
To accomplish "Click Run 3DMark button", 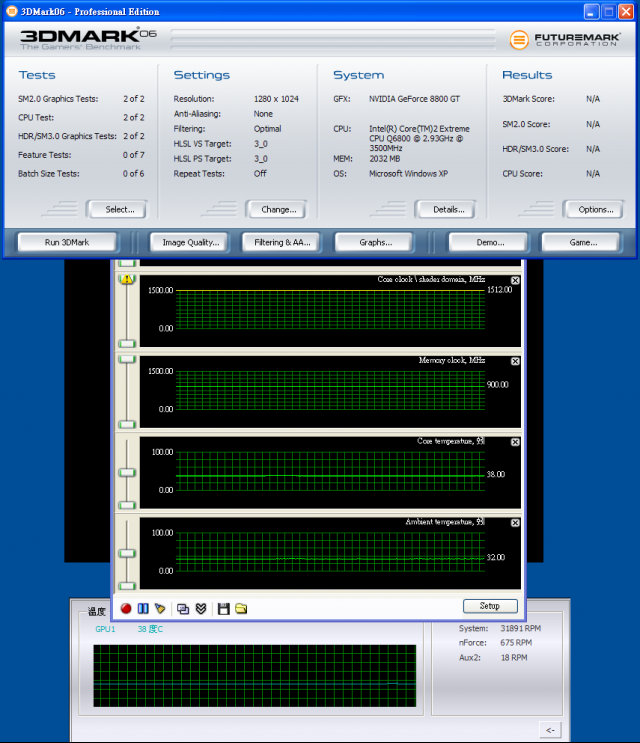I will 67,242.
